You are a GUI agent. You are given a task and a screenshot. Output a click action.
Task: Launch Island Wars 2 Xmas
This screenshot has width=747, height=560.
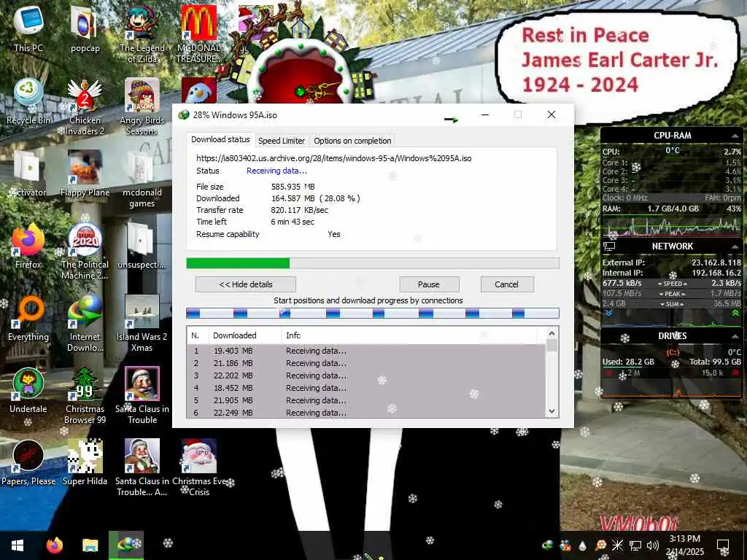pyautogui.click(x=142, y=323)
